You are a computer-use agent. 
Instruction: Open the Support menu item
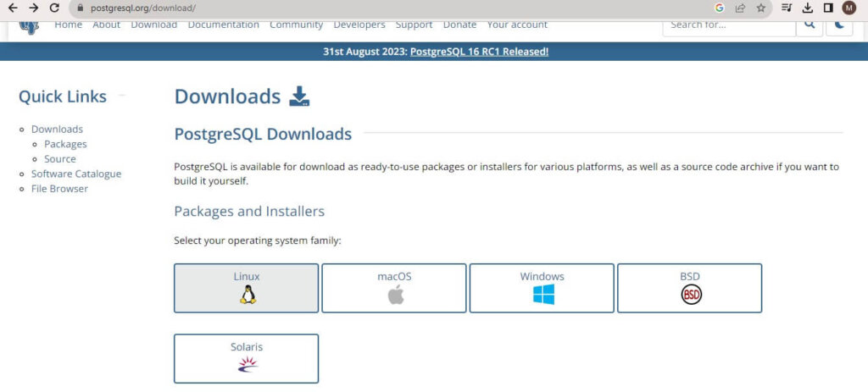point(414,25)
